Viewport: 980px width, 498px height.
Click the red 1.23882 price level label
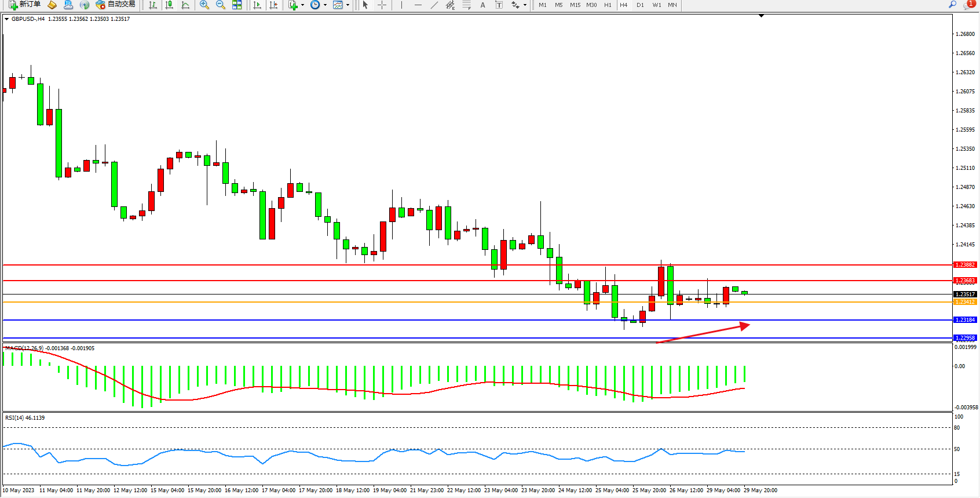point(965,265)
